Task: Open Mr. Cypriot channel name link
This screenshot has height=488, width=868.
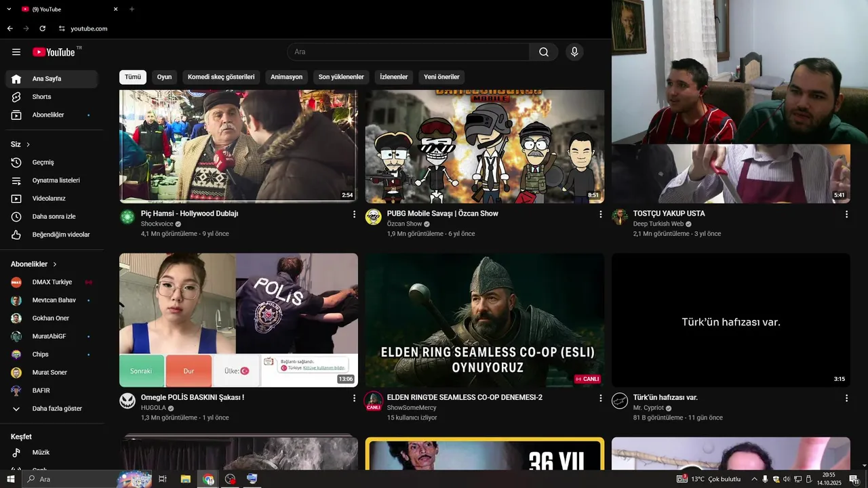Action: click(x=648, y=408)
